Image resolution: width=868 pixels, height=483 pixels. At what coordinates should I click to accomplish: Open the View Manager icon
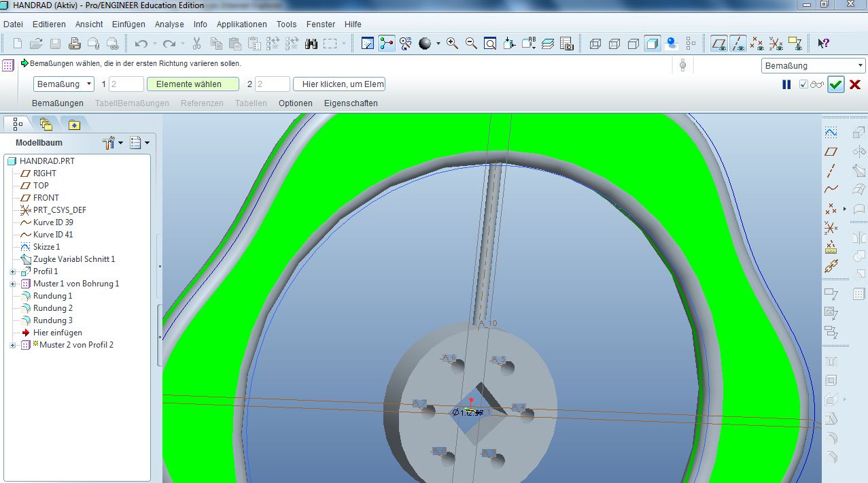(567, 44)
